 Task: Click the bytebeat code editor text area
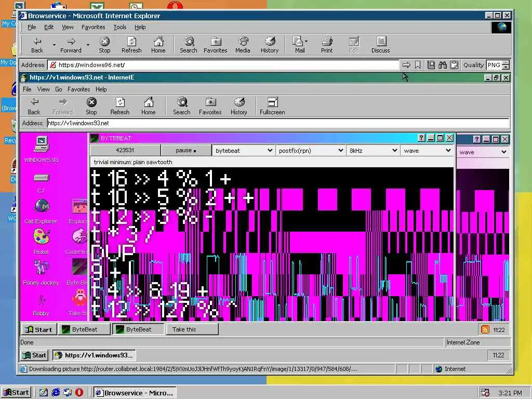[x=272, y=244]
